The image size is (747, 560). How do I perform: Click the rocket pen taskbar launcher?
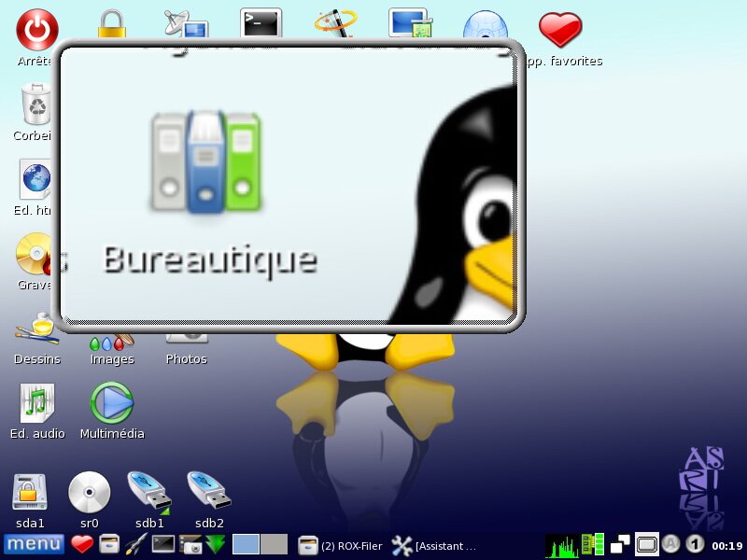pos(136,544)
